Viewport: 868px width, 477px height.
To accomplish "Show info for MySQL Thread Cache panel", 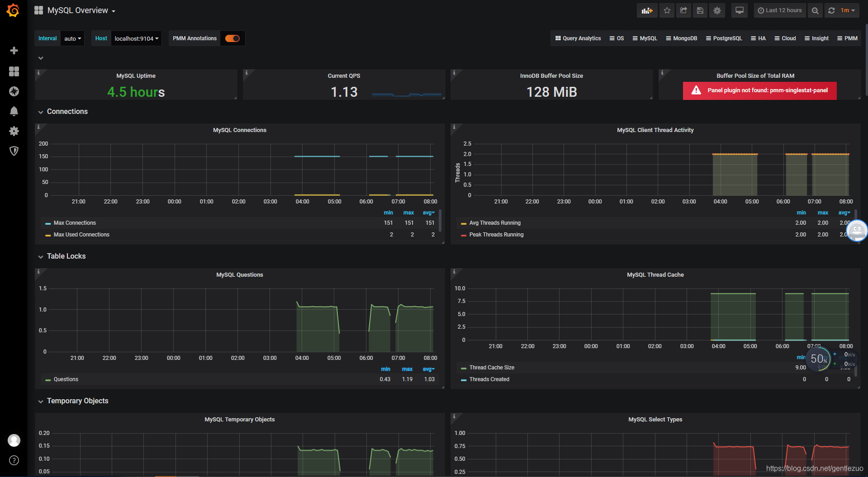I will pos(454,271).
